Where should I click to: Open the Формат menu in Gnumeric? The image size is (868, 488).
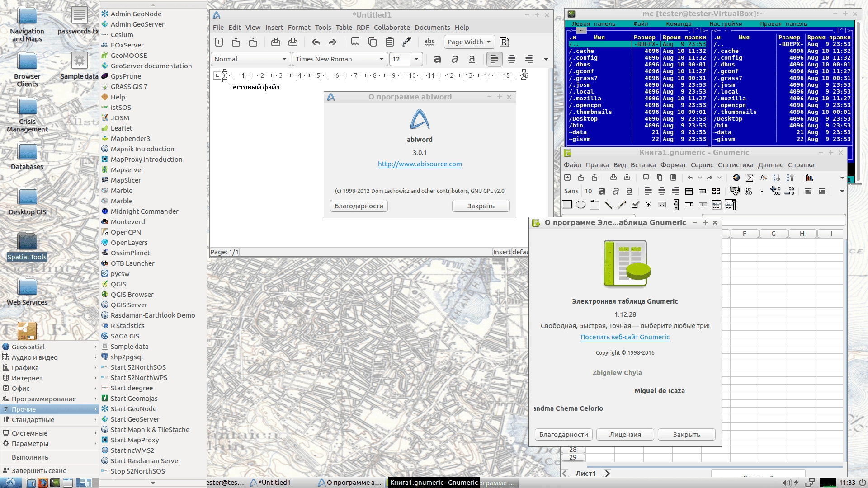click(673, 165)
